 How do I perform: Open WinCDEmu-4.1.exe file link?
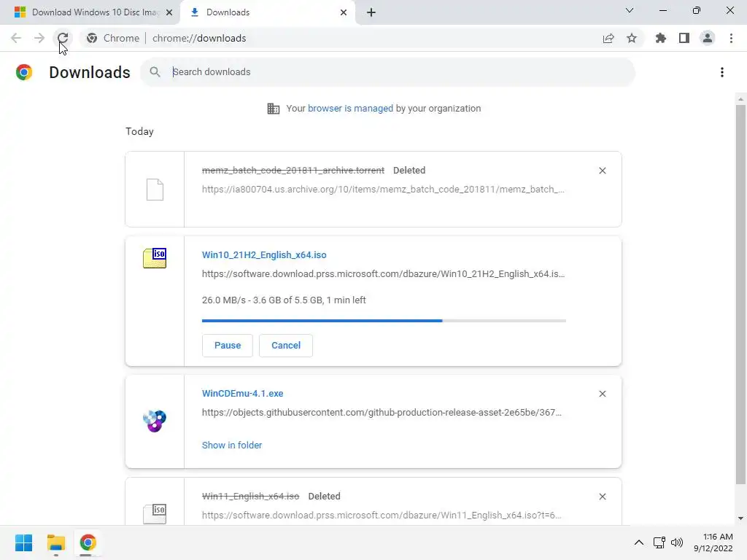[x=242, y=393]
